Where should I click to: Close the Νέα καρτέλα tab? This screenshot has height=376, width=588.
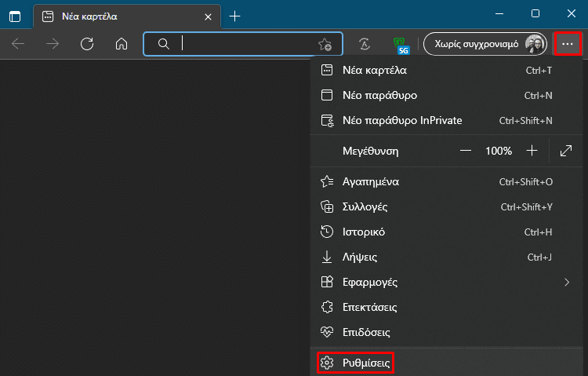208,17
